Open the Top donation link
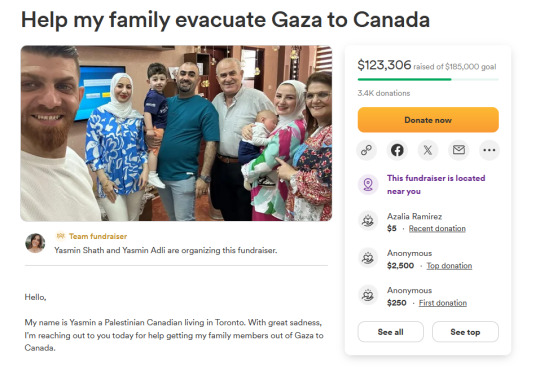Image resolution: width=540 pixels, height=367 pixels. click(x=449, y=266)
